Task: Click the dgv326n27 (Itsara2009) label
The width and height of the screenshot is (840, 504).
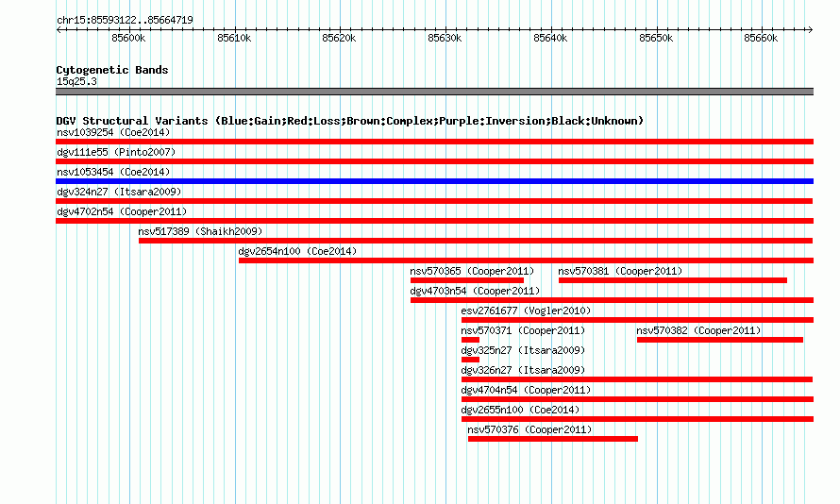Action: click(524, 370)
